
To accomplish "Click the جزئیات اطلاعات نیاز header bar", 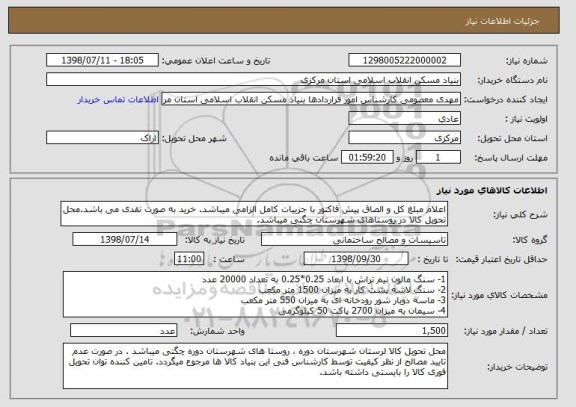I will click(284, 21).
